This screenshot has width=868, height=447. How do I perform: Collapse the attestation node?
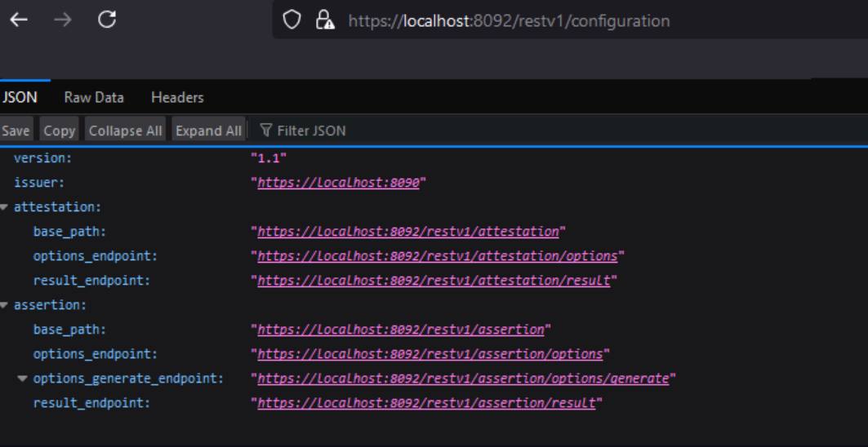click(5, 207)
